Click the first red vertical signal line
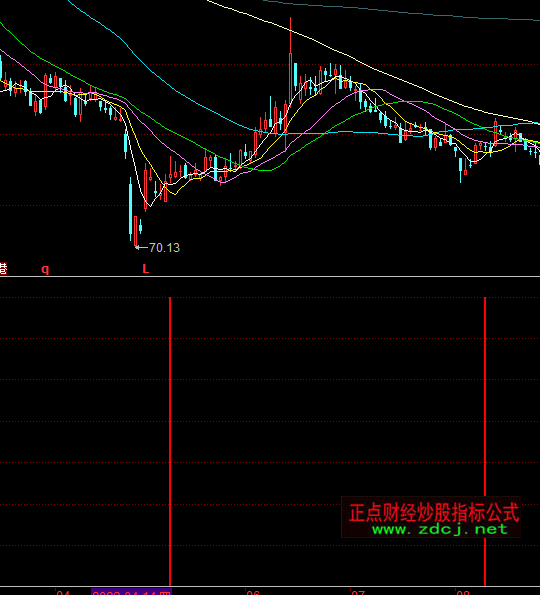The image size is (540, 595). tap(170, 442)
